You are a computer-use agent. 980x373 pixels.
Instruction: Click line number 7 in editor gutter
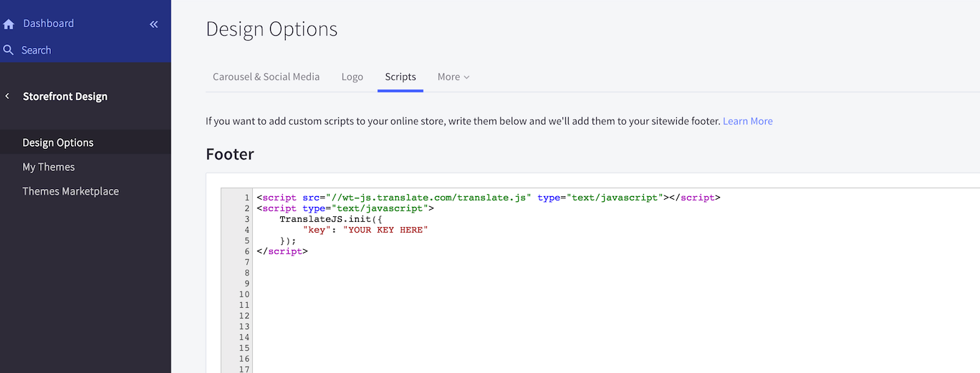click(246, 262)
